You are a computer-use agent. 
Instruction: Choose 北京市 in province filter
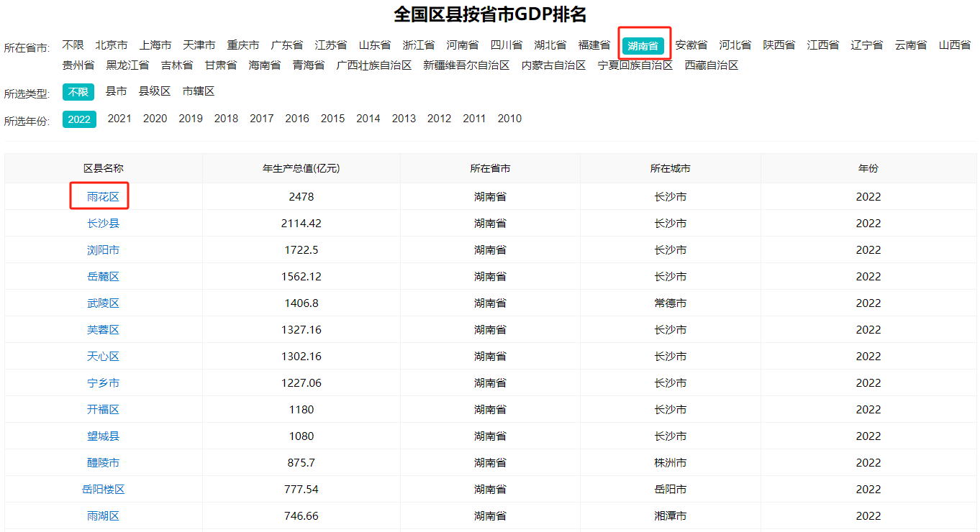pos(112,45)
